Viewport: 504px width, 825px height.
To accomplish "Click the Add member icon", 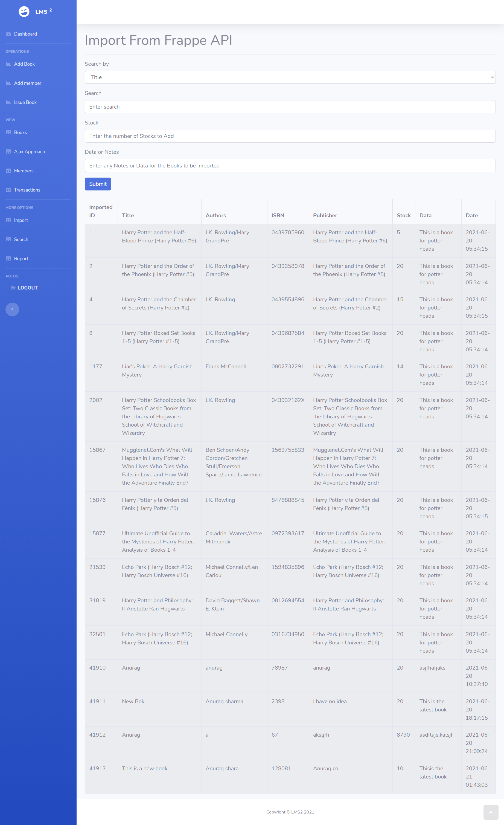I will point(8,83).
